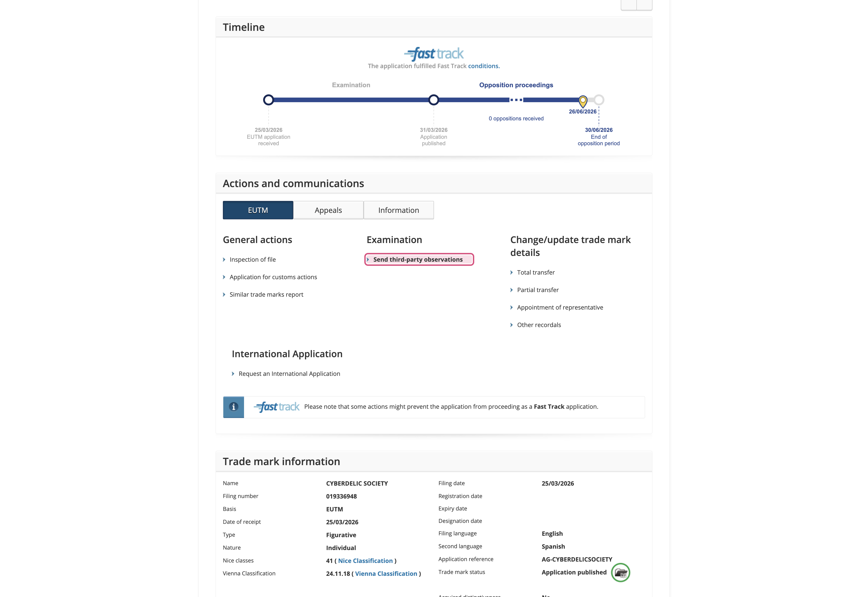Click the Filing date value 25/03/2026
This screenshot has height=597, width=868.
(557, 483)
